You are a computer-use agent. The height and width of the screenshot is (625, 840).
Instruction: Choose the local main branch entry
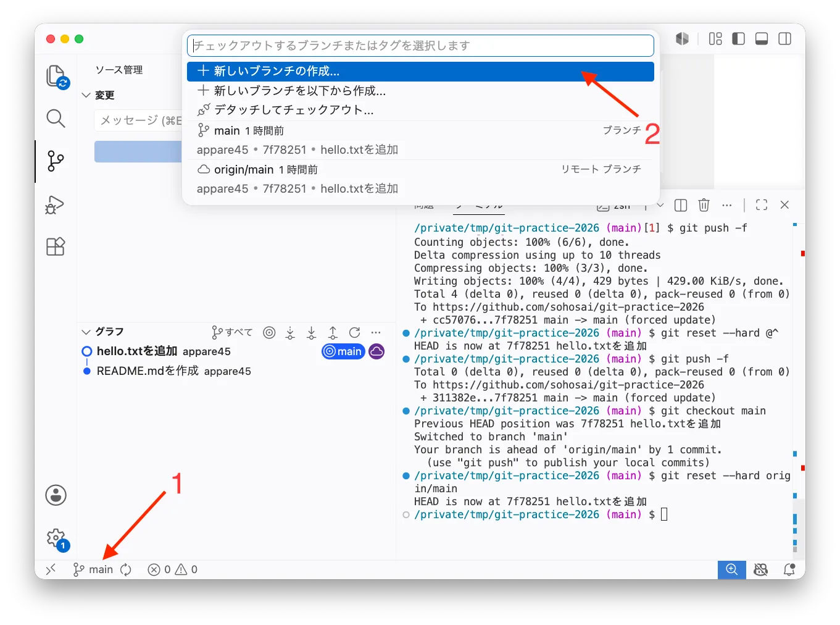click(x=420, y=140)
